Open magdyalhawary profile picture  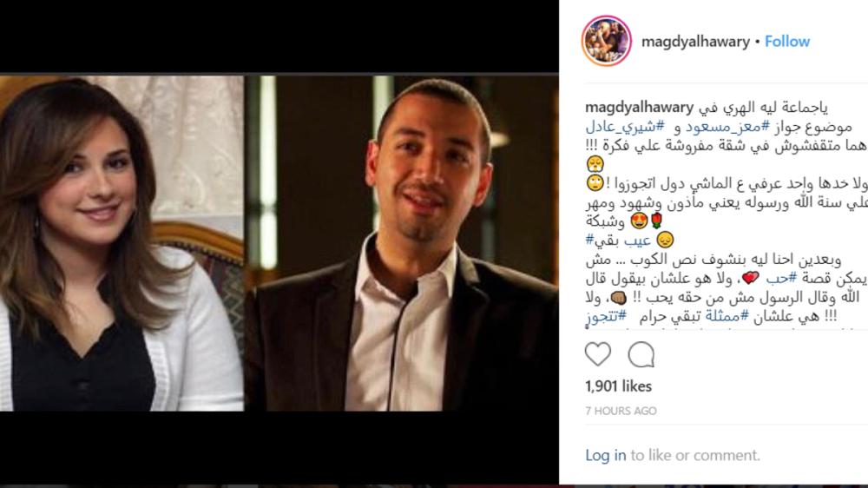pos(607,41)
